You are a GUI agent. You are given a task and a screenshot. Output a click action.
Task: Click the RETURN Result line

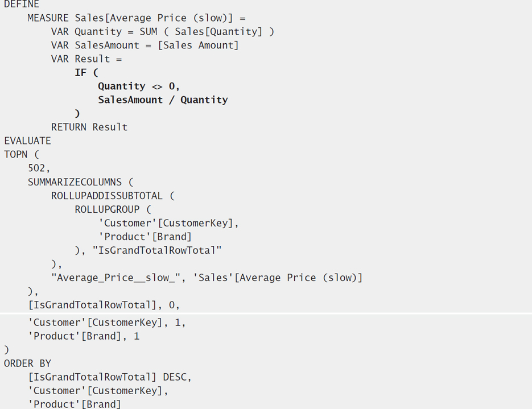point(89,127)
